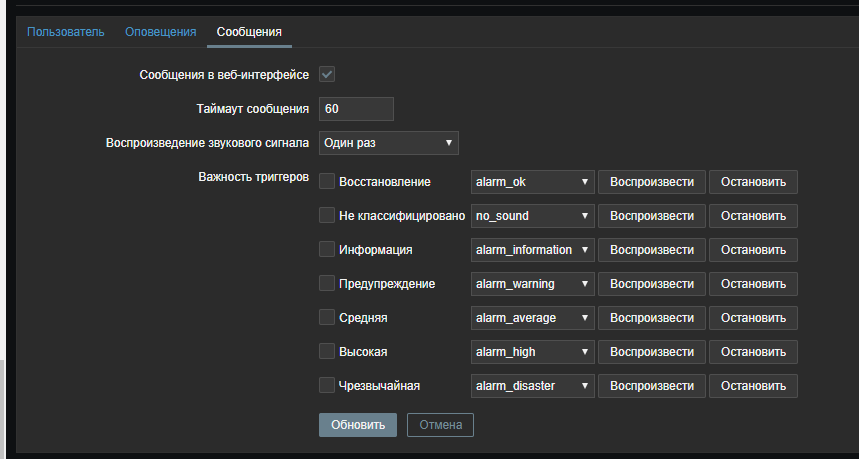
Task: Switch to the Пользователь tab
Action: coord(65,32)
